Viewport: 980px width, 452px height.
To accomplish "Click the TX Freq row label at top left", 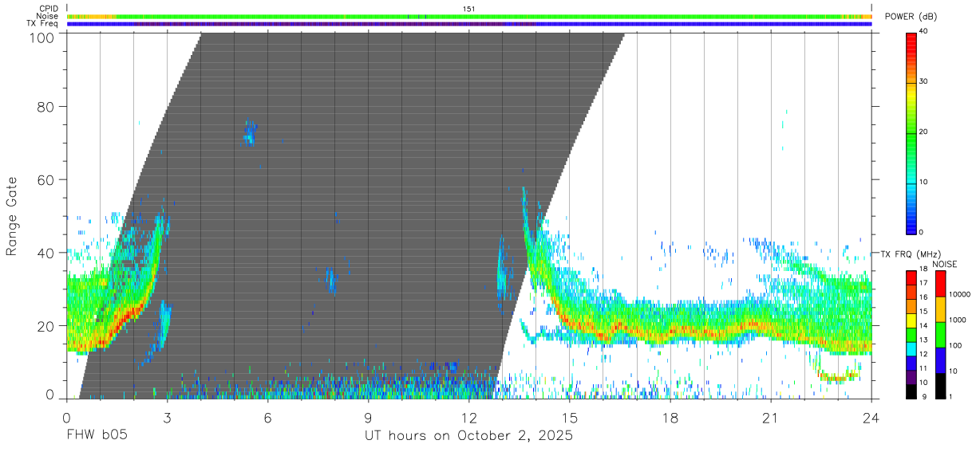I will (42, 24).
